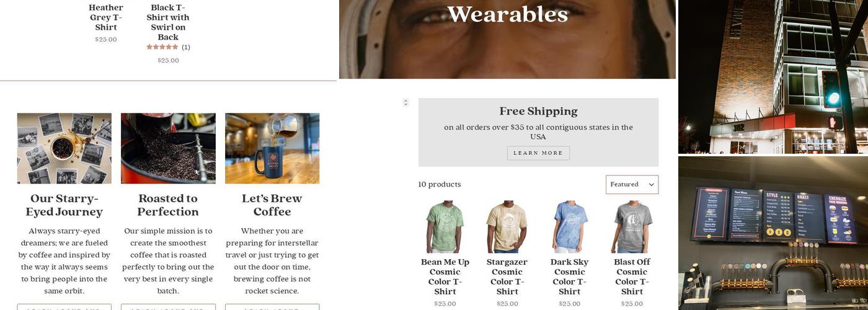Click the Let's Brew Coffee heading

click(272, 205)
